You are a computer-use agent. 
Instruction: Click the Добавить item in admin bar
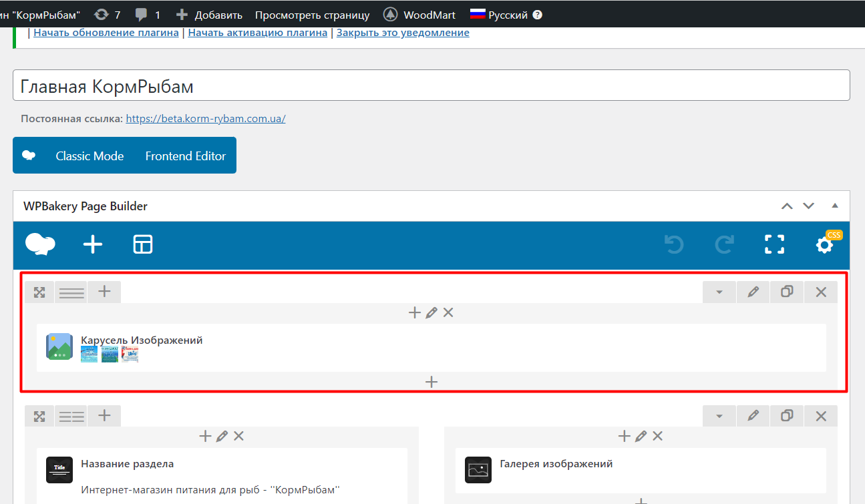[x=208, y=15]
